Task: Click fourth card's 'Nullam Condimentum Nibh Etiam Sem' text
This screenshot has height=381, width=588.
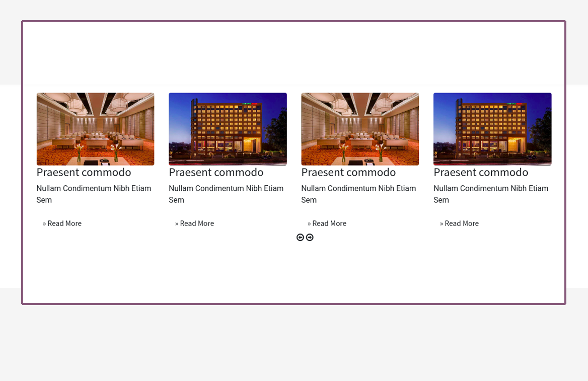Action: click(491, 194)
